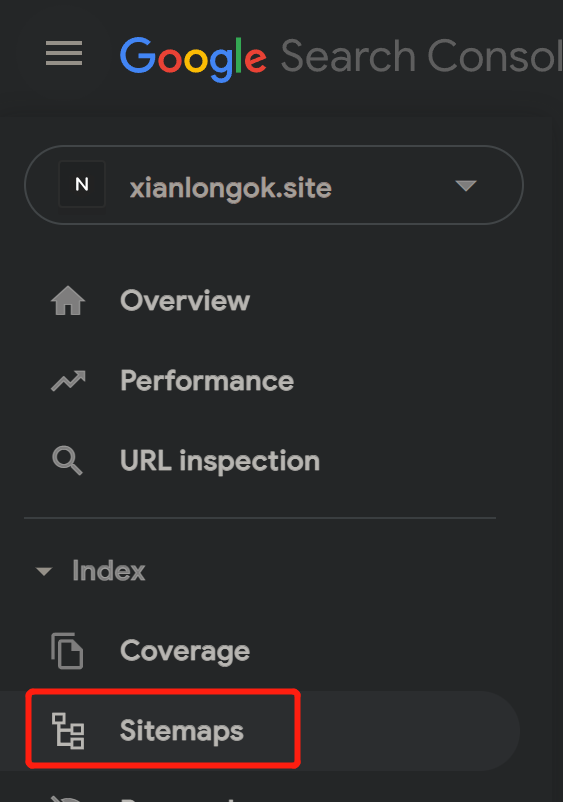Click the Coverage pages icon
This screenshot has width=563, height=802.
67,651
